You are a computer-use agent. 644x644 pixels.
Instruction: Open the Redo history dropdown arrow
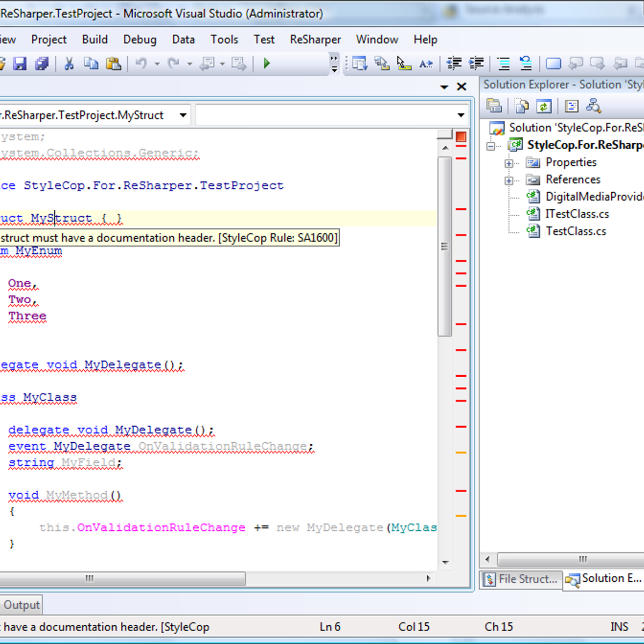[x=189, y=64]
